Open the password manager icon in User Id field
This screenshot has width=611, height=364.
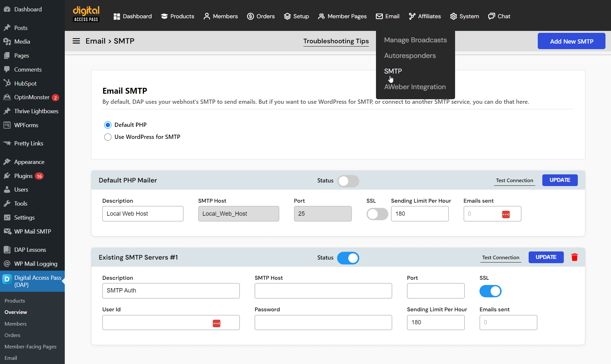[x=216, y=323]
